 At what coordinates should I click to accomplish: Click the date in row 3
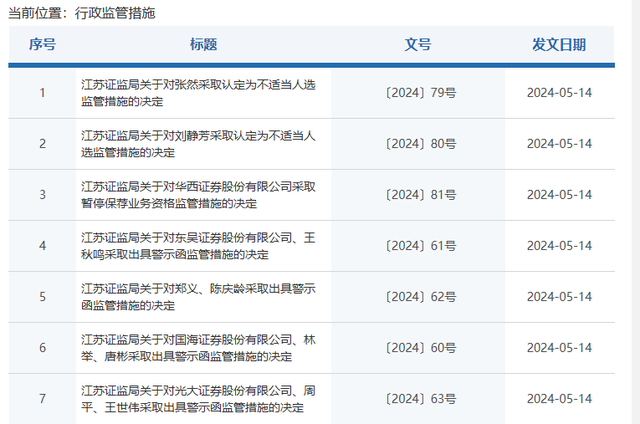559,195
